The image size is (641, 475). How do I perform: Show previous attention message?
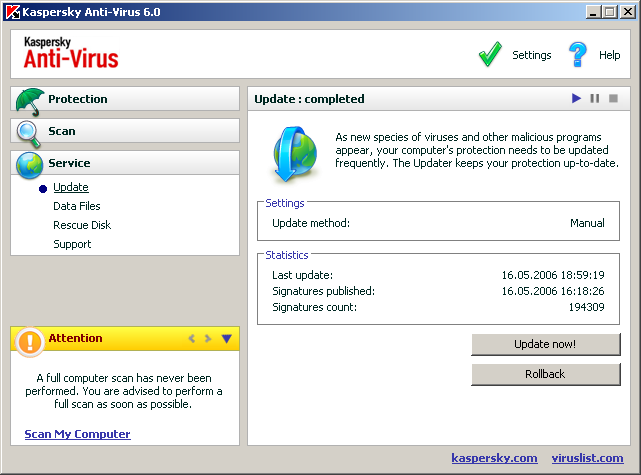(x=191, y=338)
